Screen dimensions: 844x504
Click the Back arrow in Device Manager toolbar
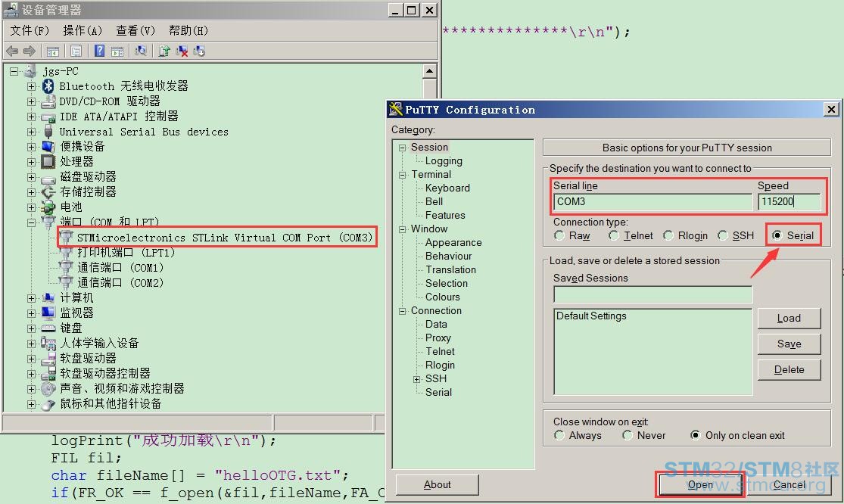pos(12,51)
